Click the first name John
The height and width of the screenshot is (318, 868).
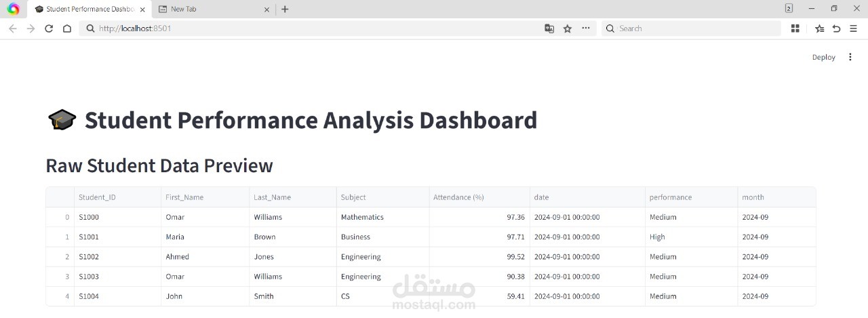coord(205,296)
